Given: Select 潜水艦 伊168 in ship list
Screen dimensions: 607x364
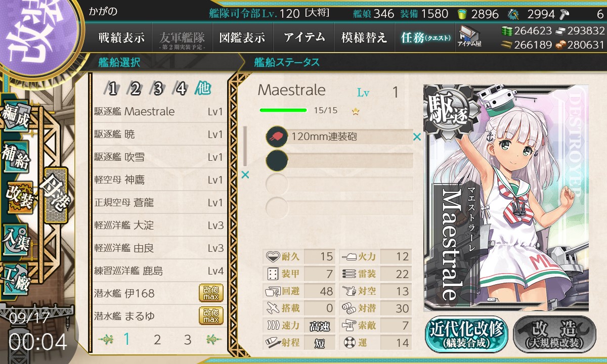Looking at the screenshot, I should coord(158,293).
